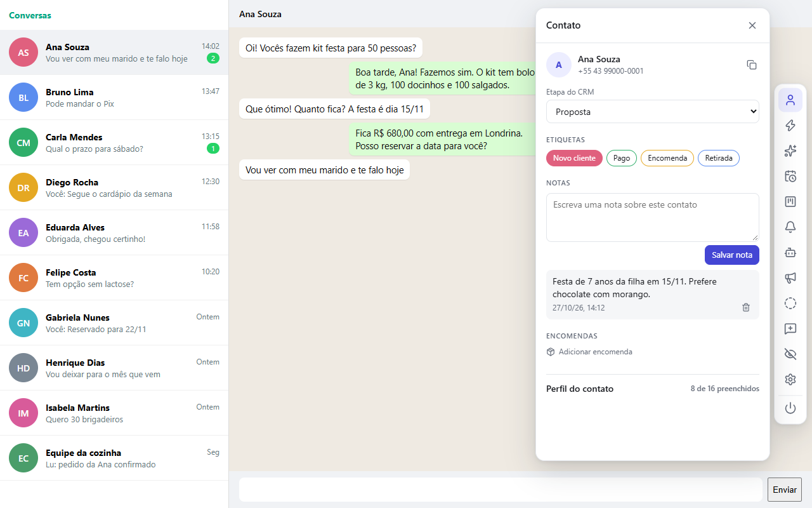Open the Carla Mendes conversation
Viewport: 812px width, 508px height.
(114, 143)
